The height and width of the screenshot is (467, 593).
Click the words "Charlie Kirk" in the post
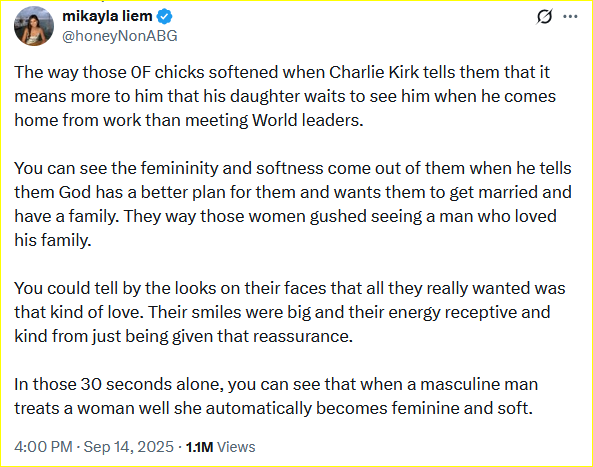[x=374, y=72]
